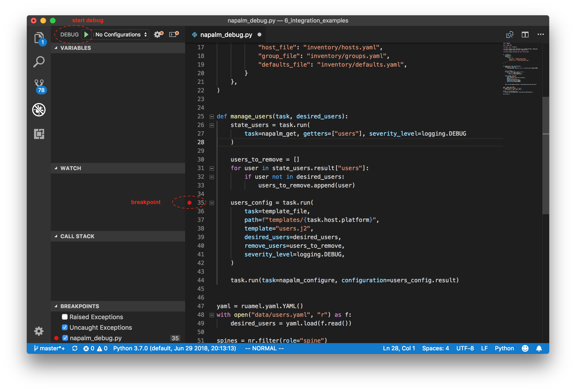Open notifications bell in status bar
Screen dimensions: 576x392
click(x=539, y=348)
